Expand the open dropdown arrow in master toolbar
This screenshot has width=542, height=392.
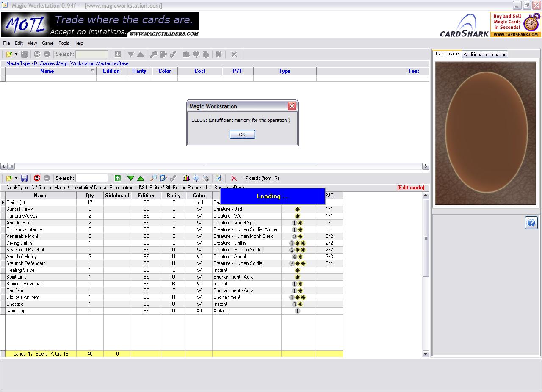coord(16,54)
